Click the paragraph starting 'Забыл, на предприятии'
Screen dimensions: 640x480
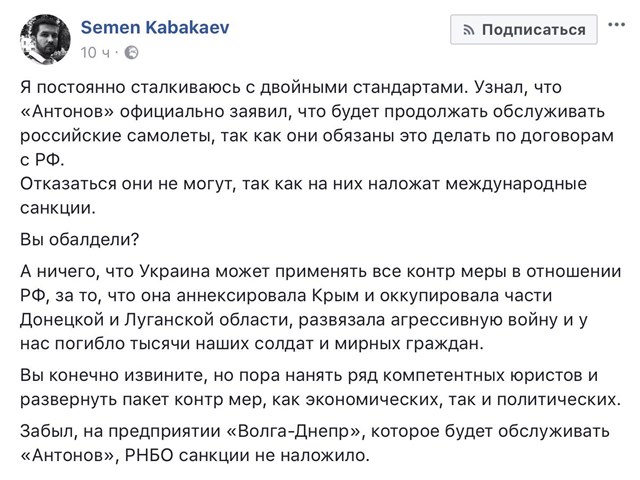[315, 443]
